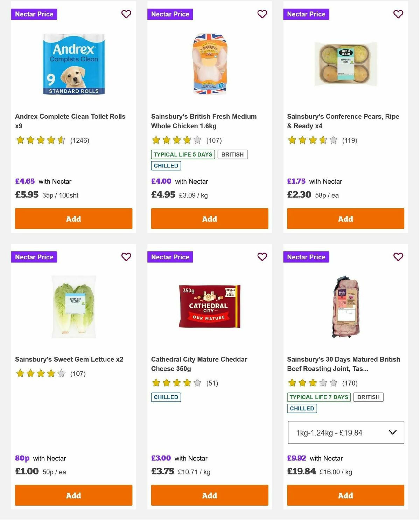
Task: Toggle favorite on Cathedral City Cheddar
Action: pos(262,256)
